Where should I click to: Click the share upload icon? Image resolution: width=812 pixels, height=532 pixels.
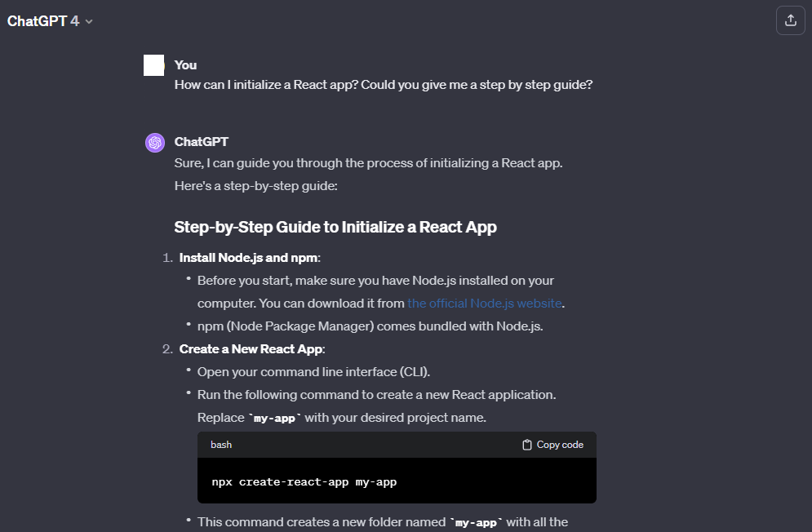[790, 20]
